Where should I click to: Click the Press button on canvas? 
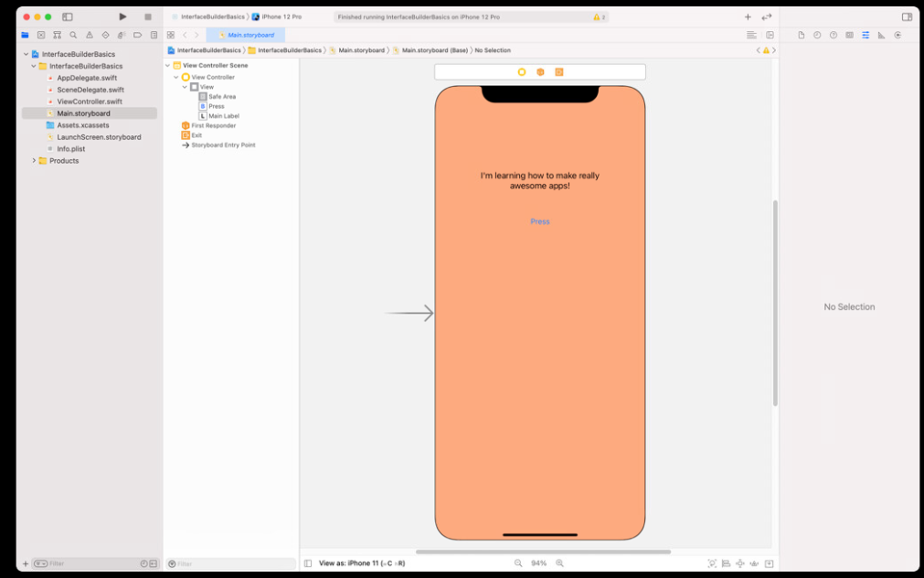(540, 221)
